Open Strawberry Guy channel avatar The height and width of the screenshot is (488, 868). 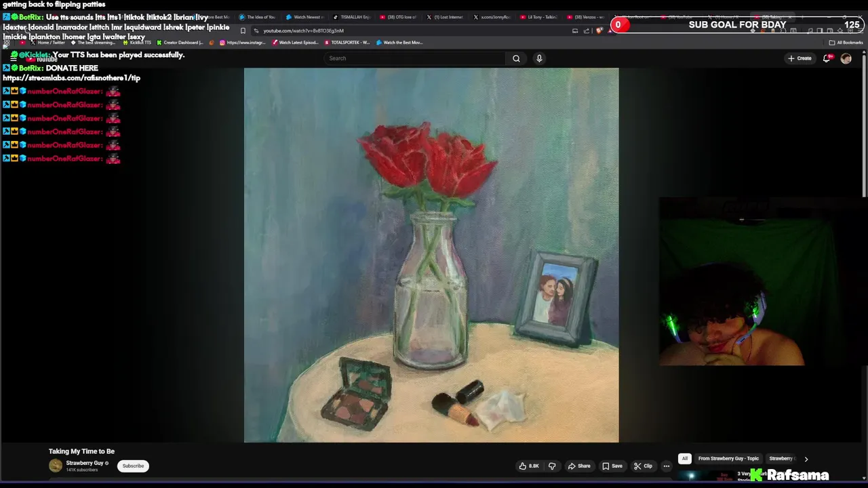coord(56,466)
